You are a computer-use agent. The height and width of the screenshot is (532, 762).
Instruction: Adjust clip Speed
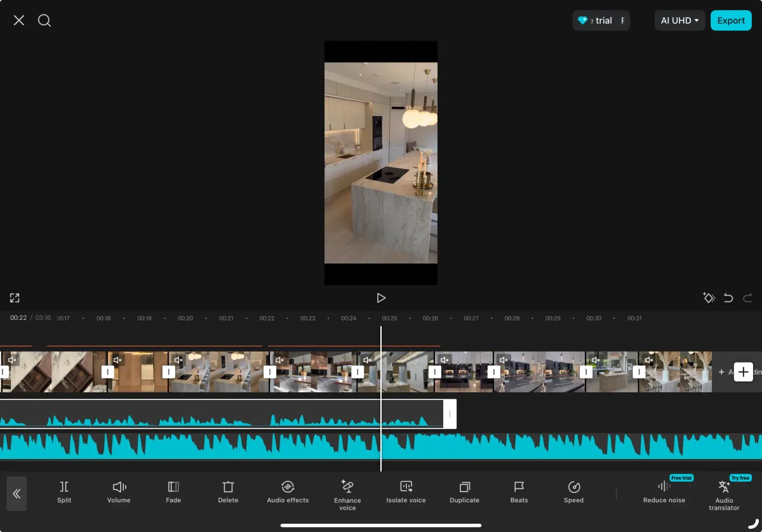(x=573, y=492)
